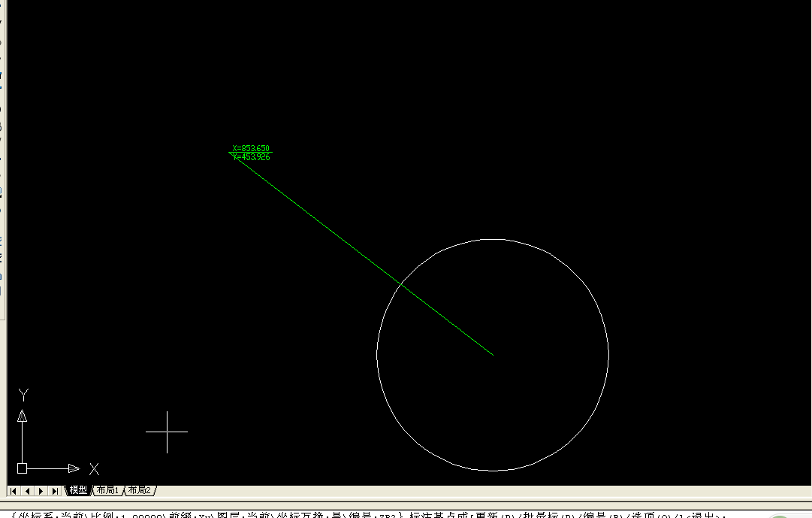Jump to the last layout tab arrow

coord(54,490)
